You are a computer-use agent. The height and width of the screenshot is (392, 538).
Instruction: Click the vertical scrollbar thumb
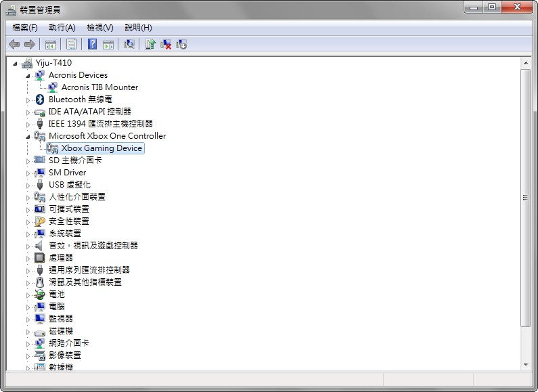pyautogui.click(x=525, y=196)
